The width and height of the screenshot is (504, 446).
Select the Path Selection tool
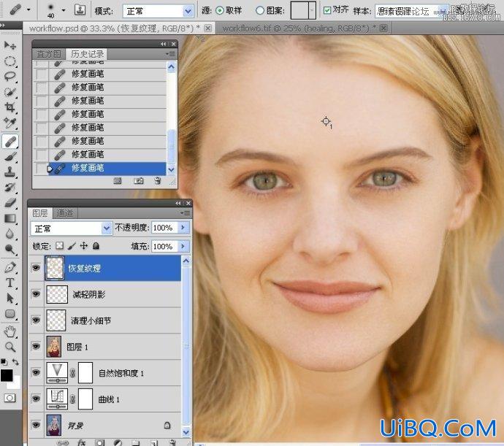pyautogui.click(x=10, y=299)
